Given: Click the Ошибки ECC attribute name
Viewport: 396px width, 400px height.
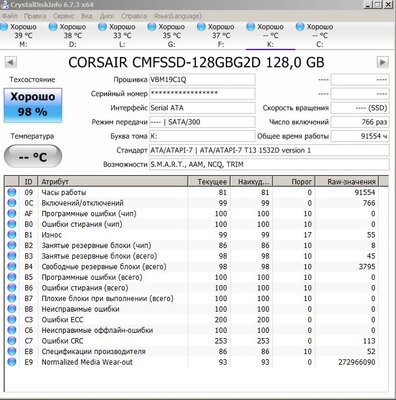Looking at the screenshot, I should click(62, 320).
